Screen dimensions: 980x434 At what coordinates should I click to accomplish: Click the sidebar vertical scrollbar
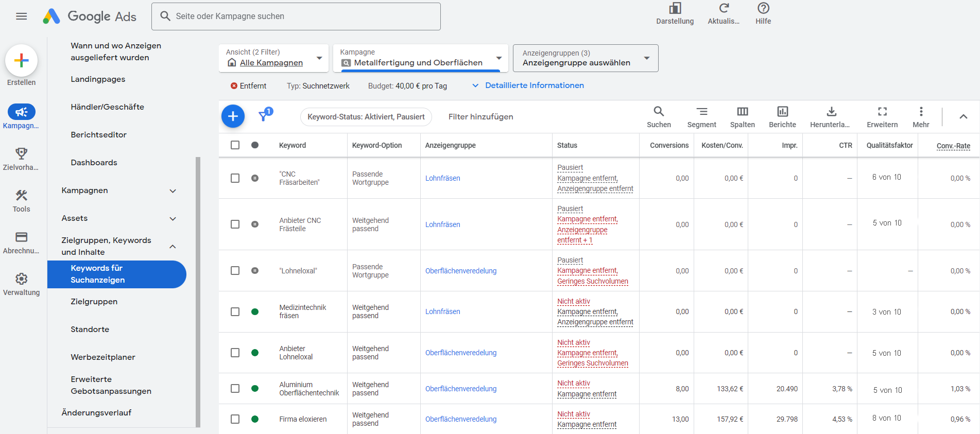pos(198,292)
